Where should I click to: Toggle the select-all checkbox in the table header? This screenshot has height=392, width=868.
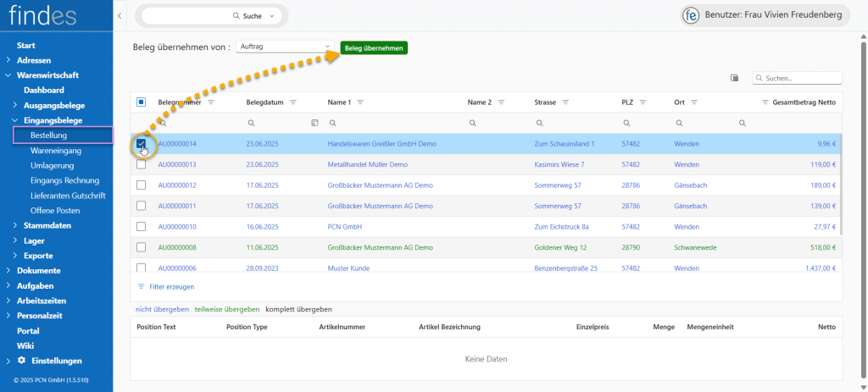click(142, 102)
